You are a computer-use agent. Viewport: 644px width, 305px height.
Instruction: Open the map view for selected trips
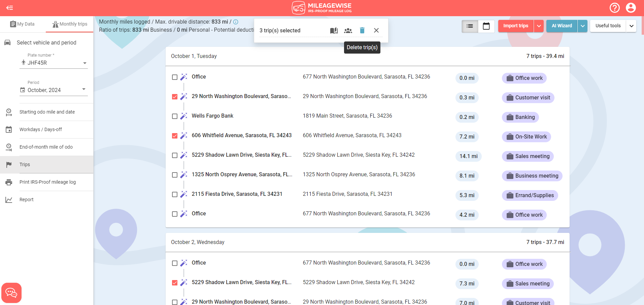(334, 30)
